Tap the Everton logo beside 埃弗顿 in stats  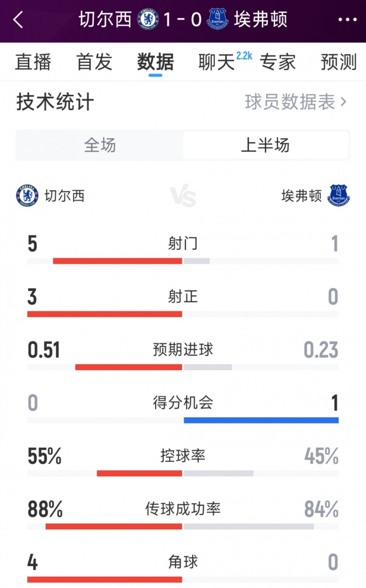tap(339, 195)
